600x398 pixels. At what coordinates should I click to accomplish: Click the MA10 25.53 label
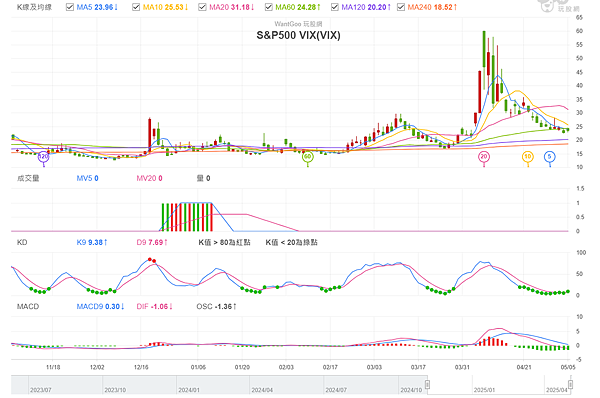tap(165, 7)
